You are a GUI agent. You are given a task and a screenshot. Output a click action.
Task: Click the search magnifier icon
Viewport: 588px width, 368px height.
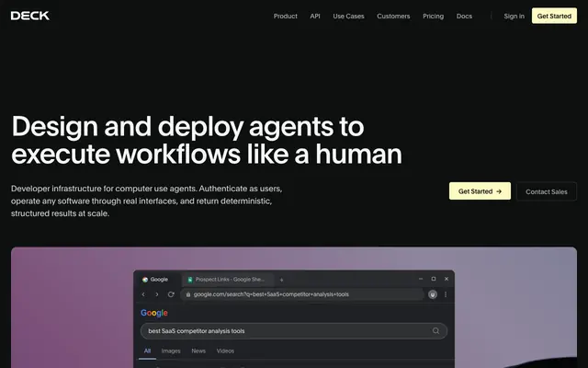(x=435, y=331)
